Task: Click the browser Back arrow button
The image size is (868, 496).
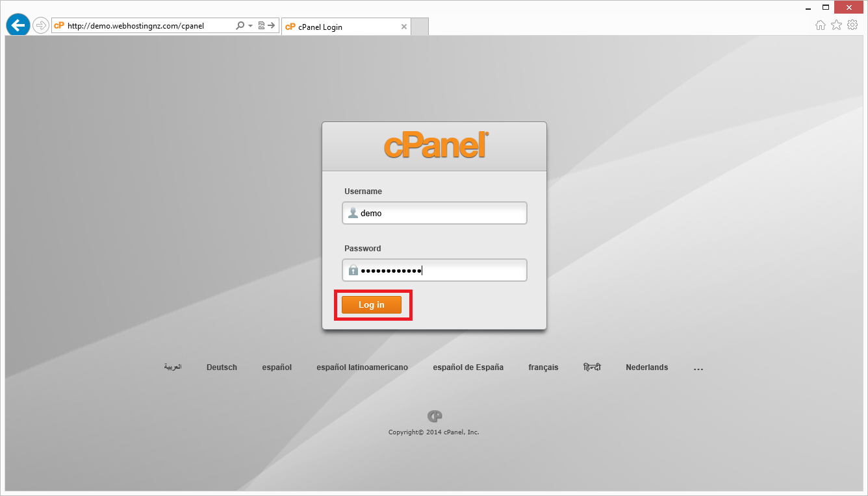Action: click(18, 25)
